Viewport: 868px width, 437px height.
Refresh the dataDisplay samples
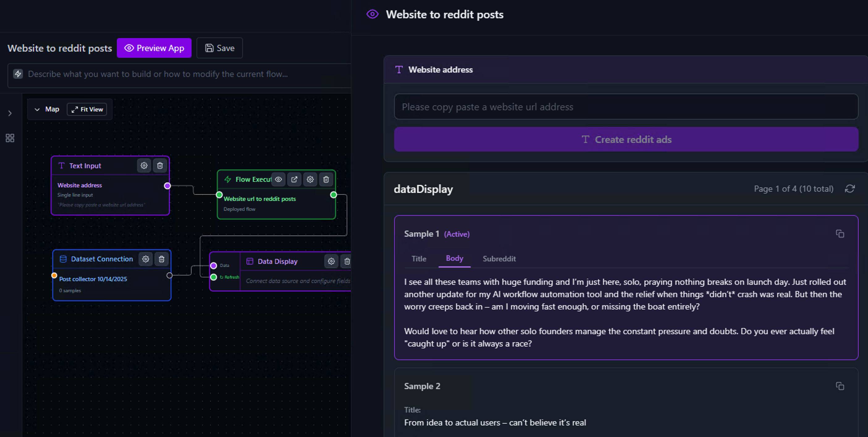coord(850,189)
